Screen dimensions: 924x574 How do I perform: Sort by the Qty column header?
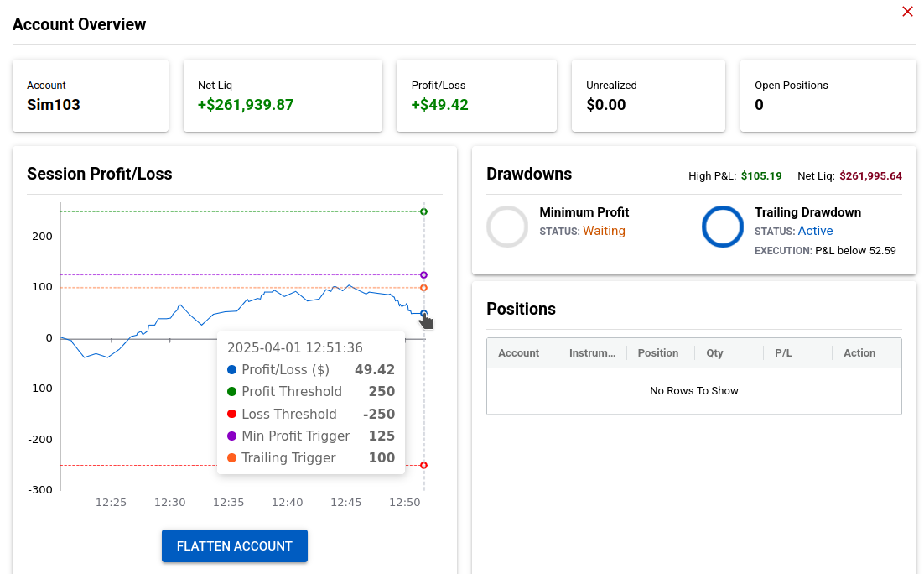(714, 353)
